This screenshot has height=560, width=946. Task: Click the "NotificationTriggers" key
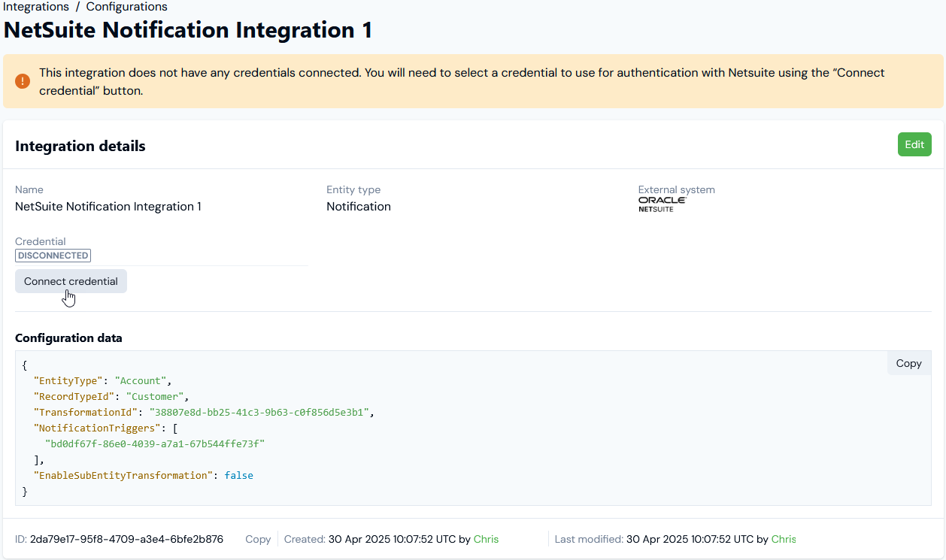click(x=96, y=428)
